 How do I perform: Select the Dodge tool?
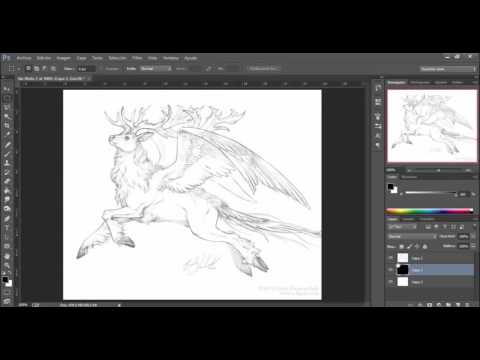coord(7,209)
